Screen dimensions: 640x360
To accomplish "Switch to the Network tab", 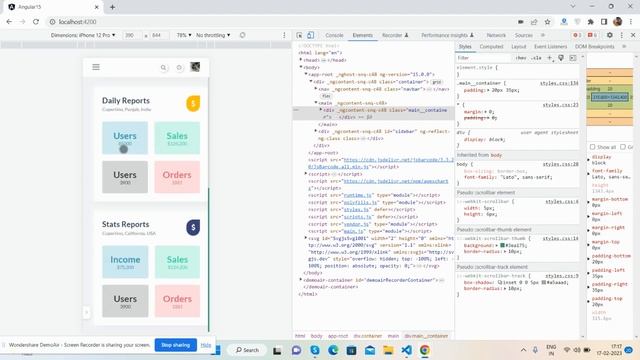I will 496,36.
